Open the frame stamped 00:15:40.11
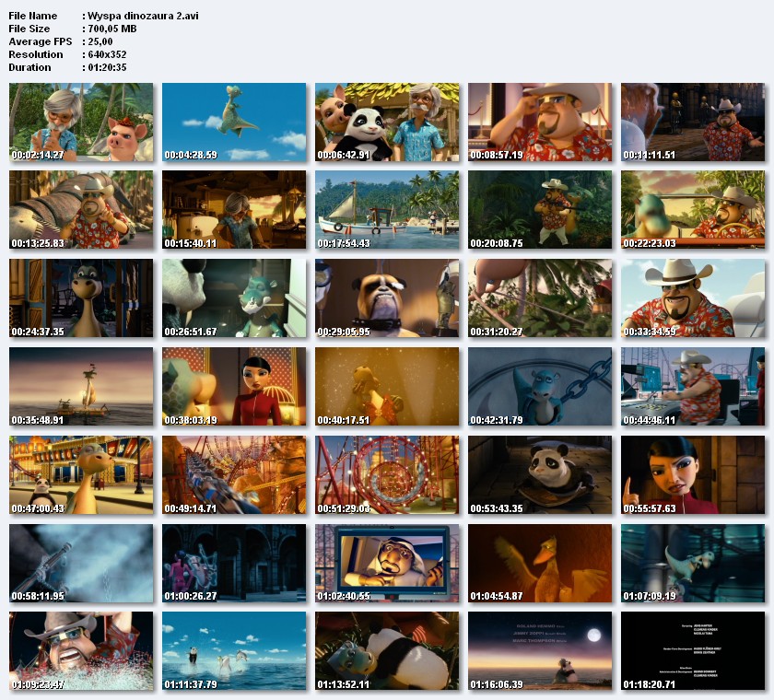The image size is (774, 700). (234, 210)
